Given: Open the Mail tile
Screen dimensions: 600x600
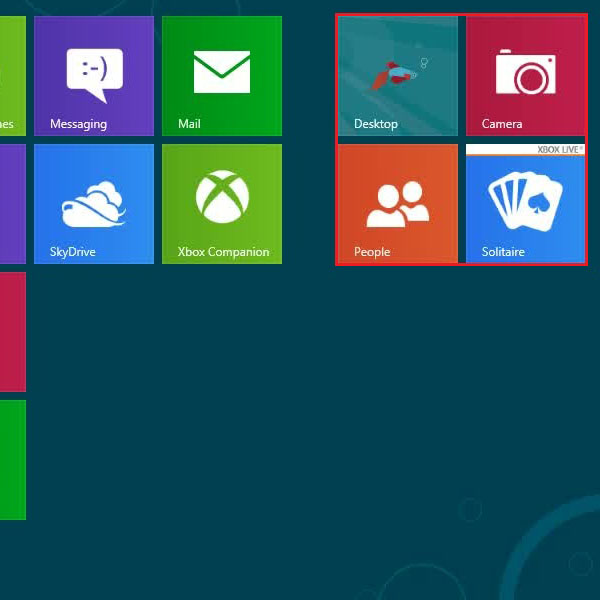Looking at the screenshot, I should point(222,76).
